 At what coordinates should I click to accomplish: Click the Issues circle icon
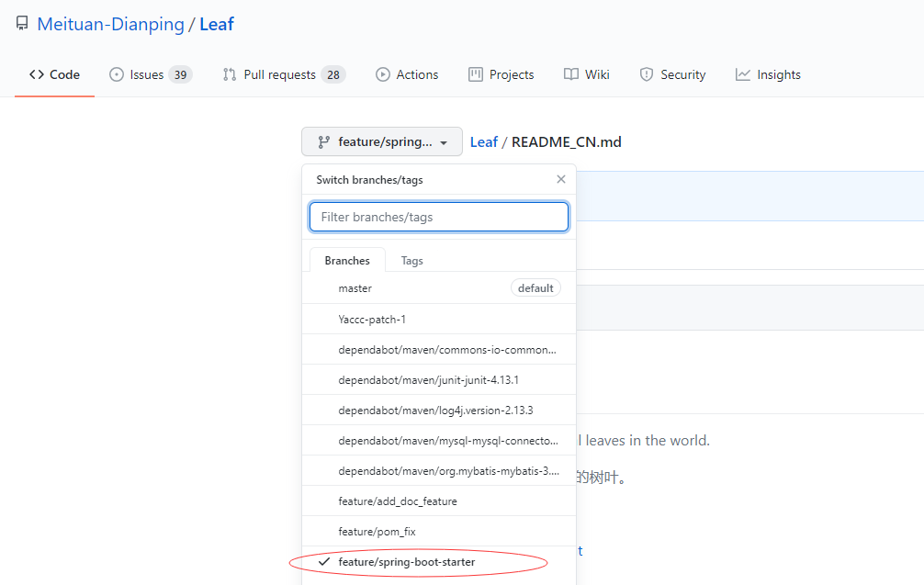point(117,74)
